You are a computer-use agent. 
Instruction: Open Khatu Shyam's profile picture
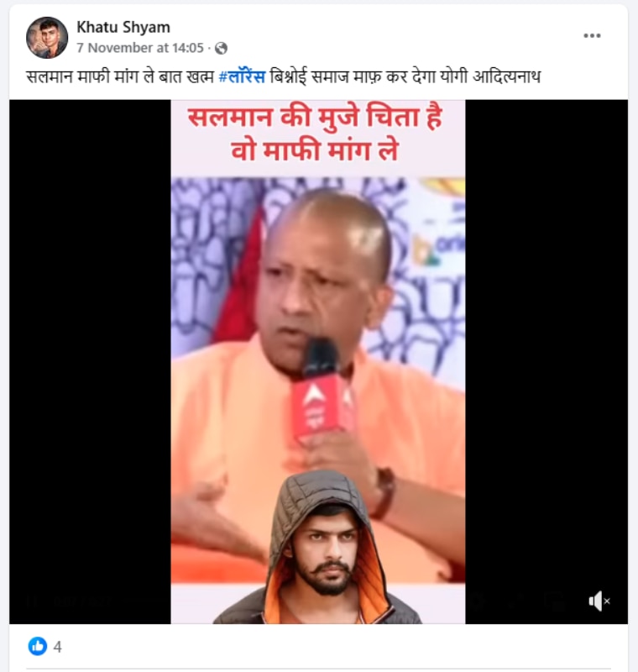[x=47, y=38]
